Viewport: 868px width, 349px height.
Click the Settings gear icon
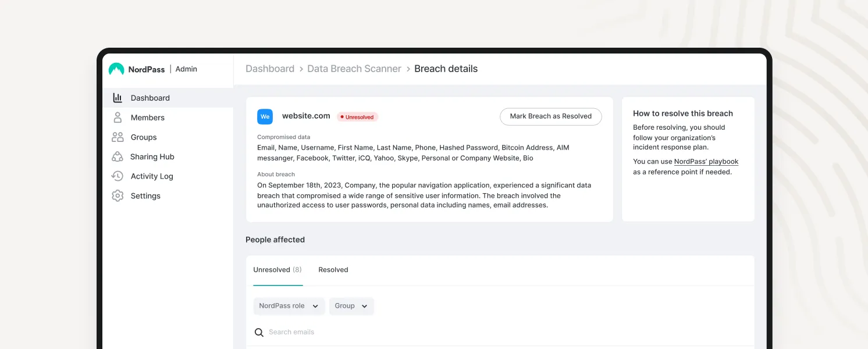point(118,196)
